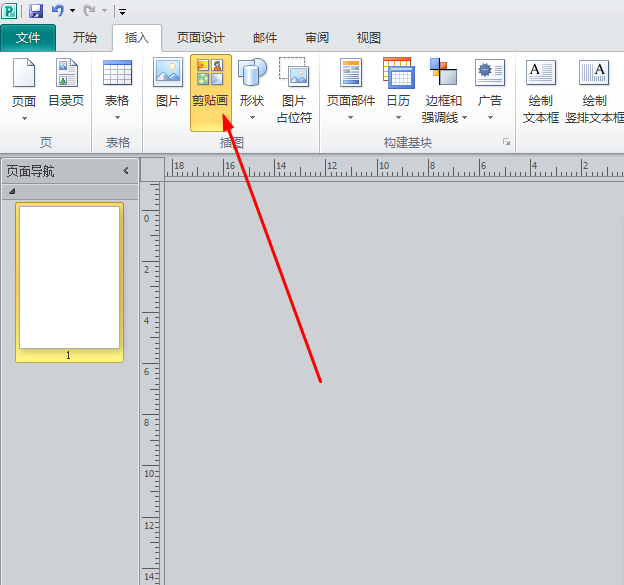
Task: Open the 邮件 (Mailings) tab
Action: pyautogui.click(x=265, y=38)
